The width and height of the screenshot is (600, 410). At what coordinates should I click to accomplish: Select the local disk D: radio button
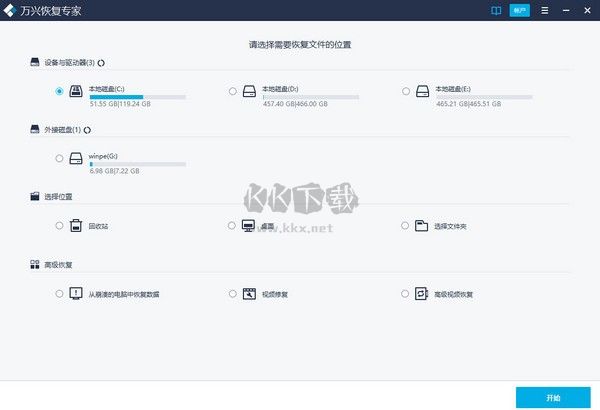click(x=233, y=91)
